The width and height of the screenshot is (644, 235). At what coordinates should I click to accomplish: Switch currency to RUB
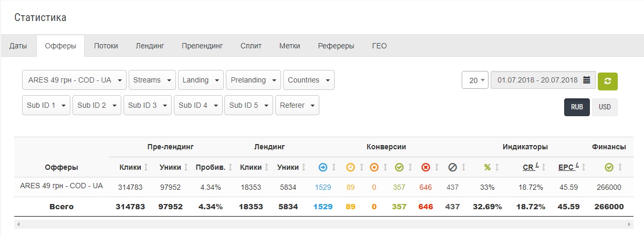pos(577,107)
